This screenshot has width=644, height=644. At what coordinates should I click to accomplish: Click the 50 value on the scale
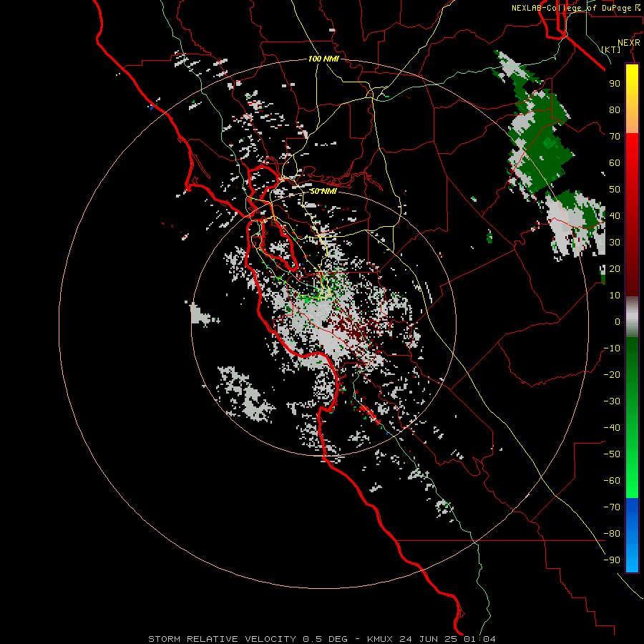[615, 190]
